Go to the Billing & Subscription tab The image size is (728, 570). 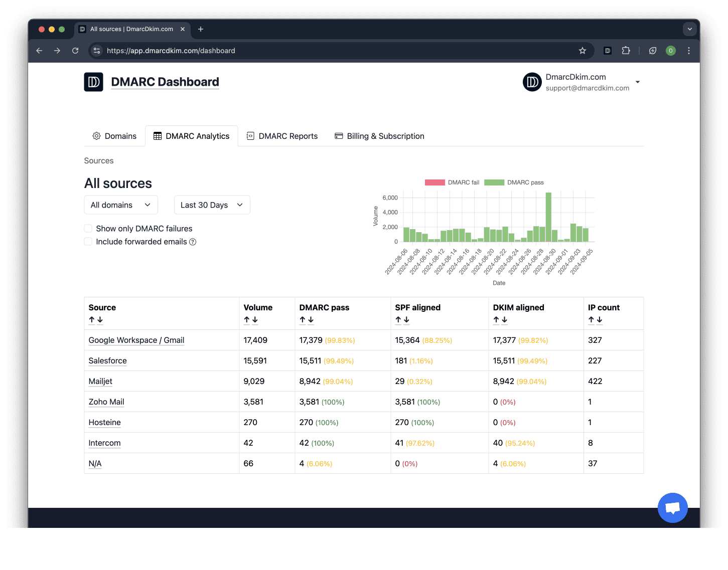click(379, 136)
